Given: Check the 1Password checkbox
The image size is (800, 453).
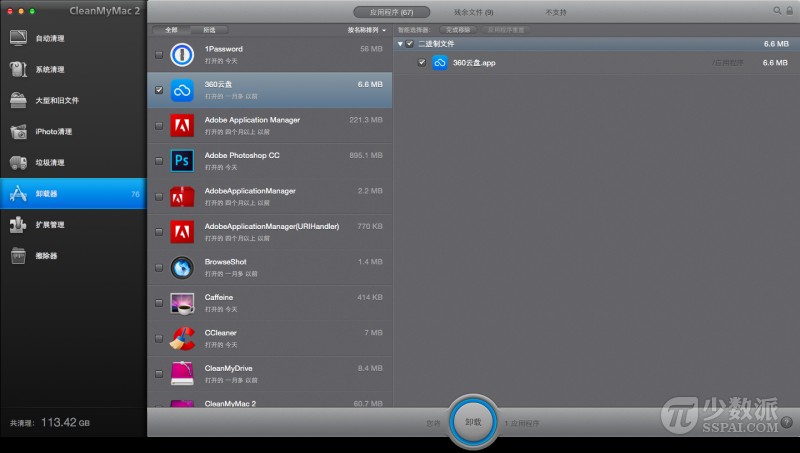Looking at the screenshot, I should pyautogui.click(x=159, y=55).
